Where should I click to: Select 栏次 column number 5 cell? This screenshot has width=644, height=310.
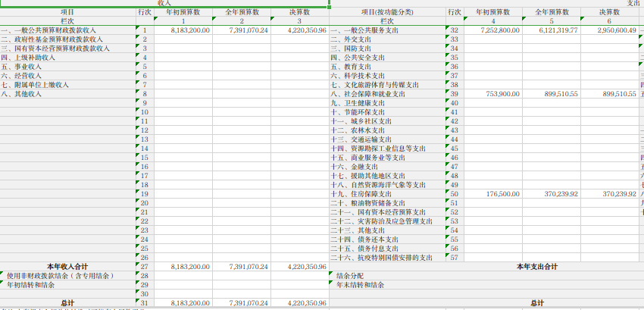tap(551, 21)
